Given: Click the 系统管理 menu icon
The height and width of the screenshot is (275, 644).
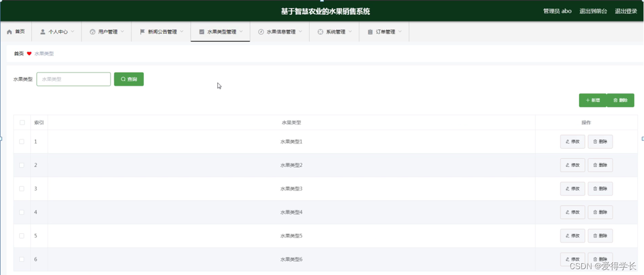Looking at the screenshot, I should pos(321,32).
